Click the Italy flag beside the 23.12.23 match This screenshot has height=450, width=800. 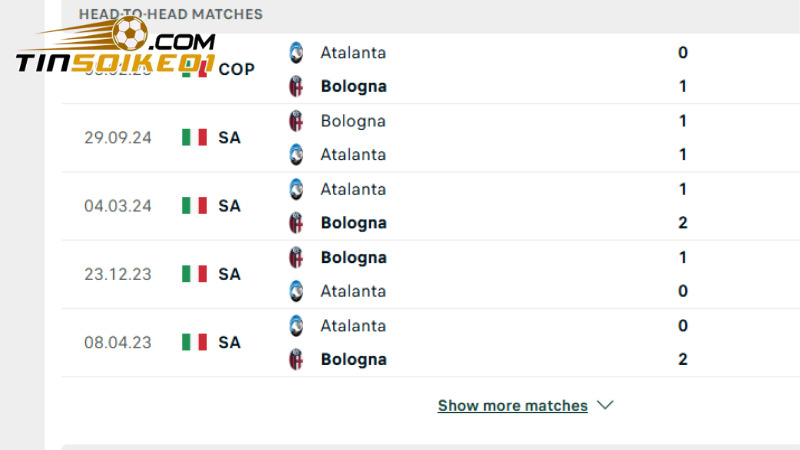pyautogui.click(x=194, y=274)
